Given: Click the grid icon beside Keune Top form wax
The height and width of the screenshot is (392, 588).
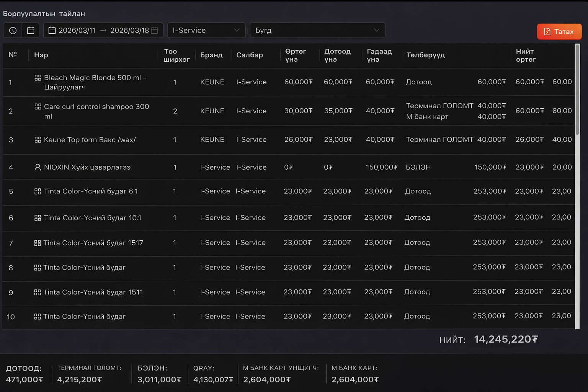Looking at the screenshot, I should [38, 140].
